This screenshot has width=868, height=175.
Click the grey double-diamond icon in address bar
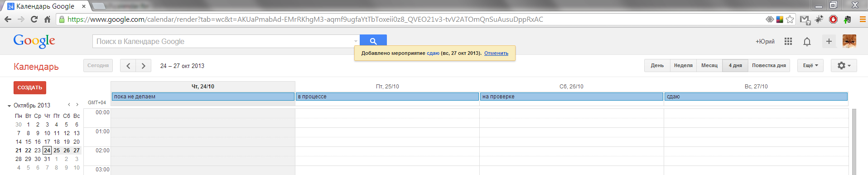pos(770,19)
